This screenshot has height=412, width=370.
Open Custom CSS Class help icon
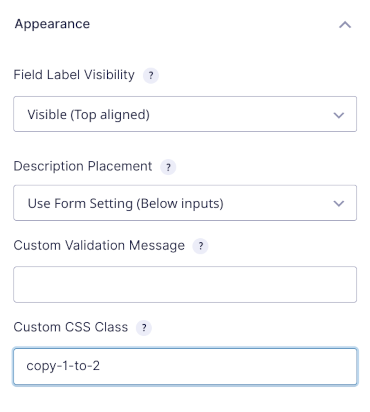(144, 328)
